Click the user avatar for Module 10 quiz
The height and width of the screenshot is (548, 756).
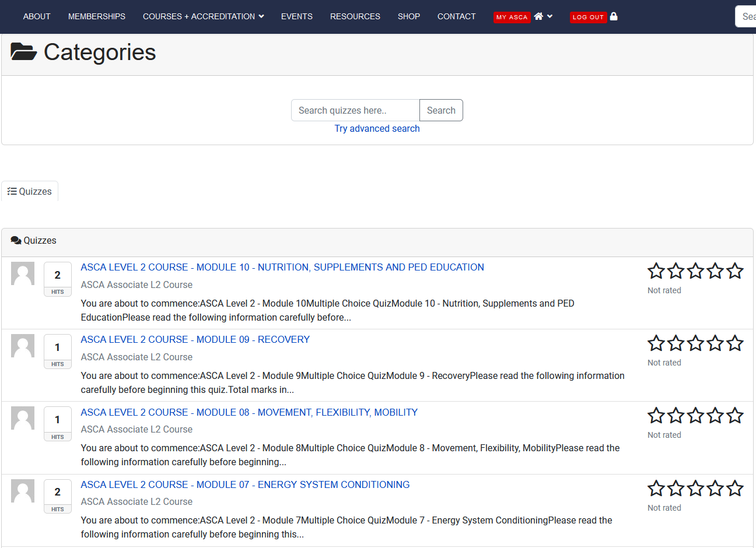pyautogui.click(x=23, y=273)
